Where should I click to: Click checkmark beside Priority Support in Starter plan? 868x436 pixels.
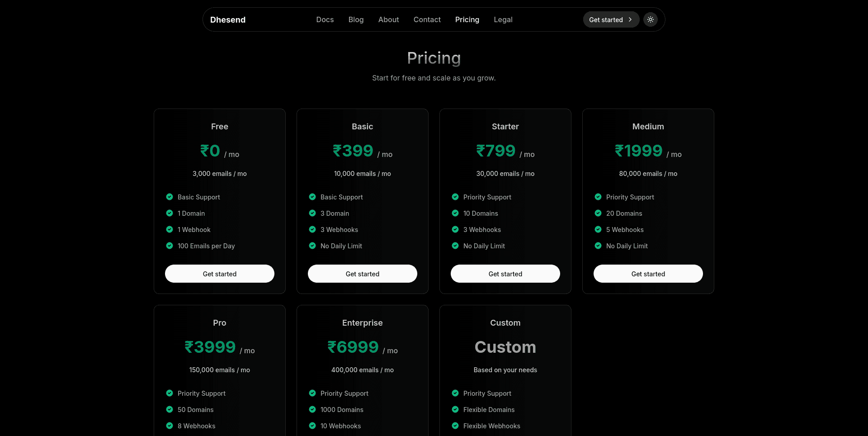[x=455, y=197]
